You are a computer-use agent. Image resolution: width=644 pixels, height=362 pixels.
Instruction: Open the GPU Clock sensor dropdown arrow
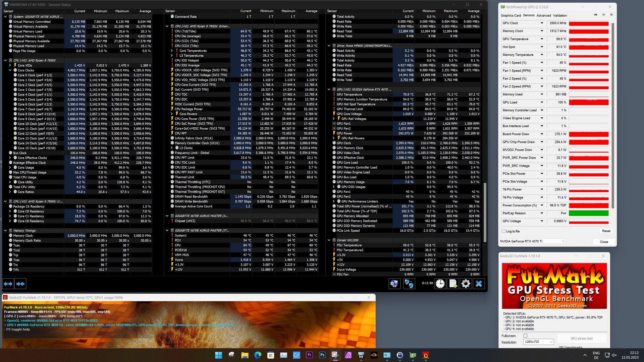(542, 23)
